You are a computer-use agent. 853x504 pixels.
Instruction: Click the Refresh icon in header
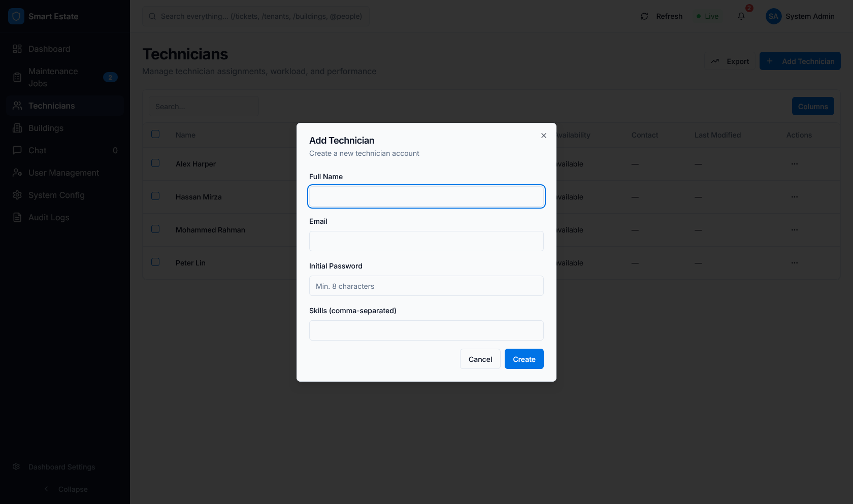tap(644, 16)
